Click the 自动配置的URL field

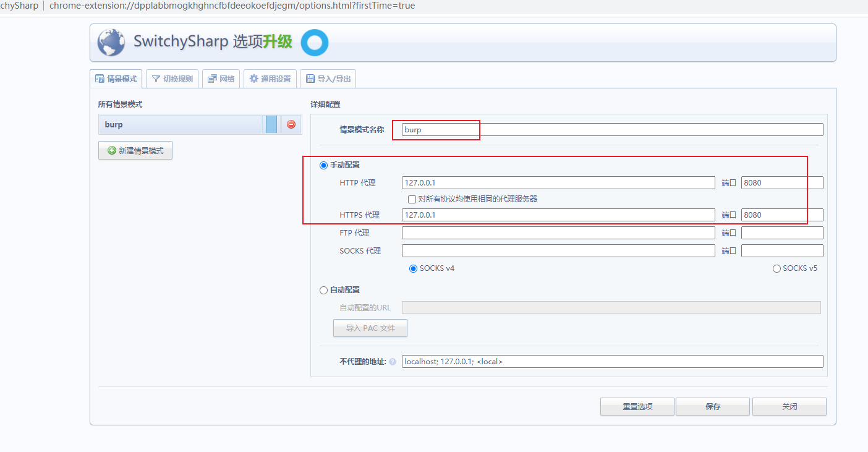pos(611,307)
